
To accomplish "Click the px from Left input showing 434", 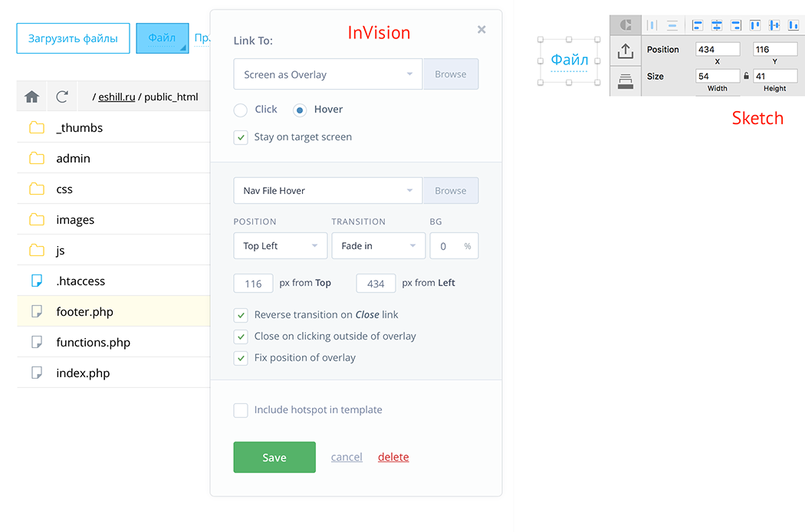I will (x=376, y=283).
